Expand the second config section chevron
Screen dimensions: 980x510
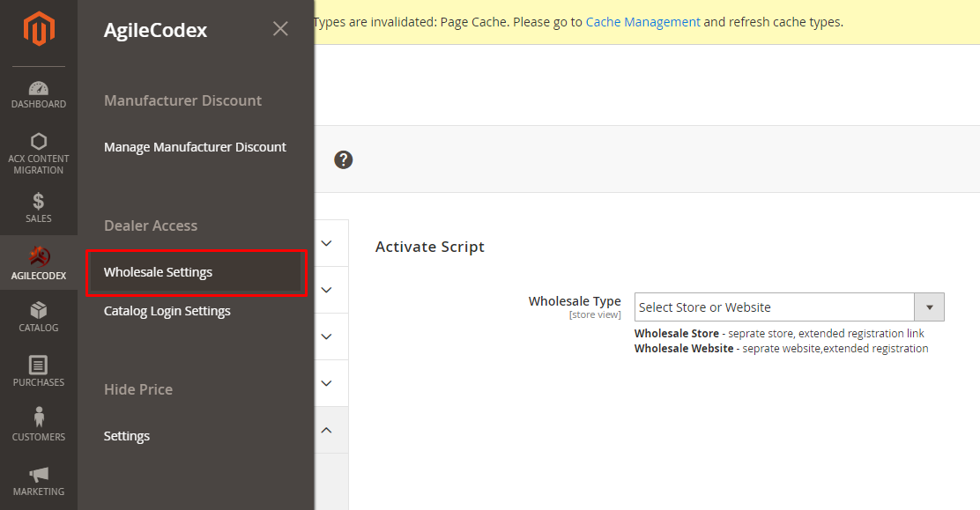[326, 290]
